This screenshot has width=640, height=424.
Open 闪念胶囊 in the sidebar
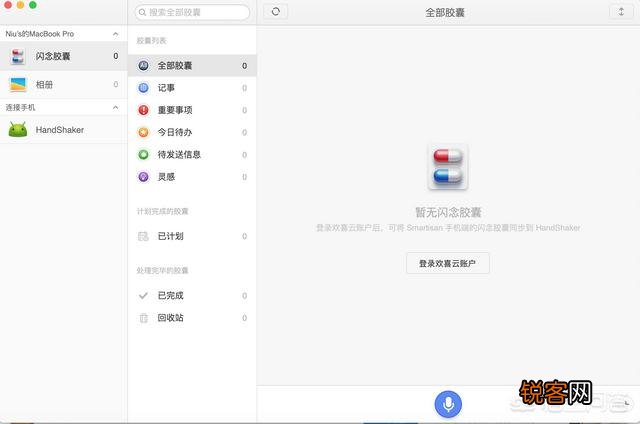pos(63,56)
